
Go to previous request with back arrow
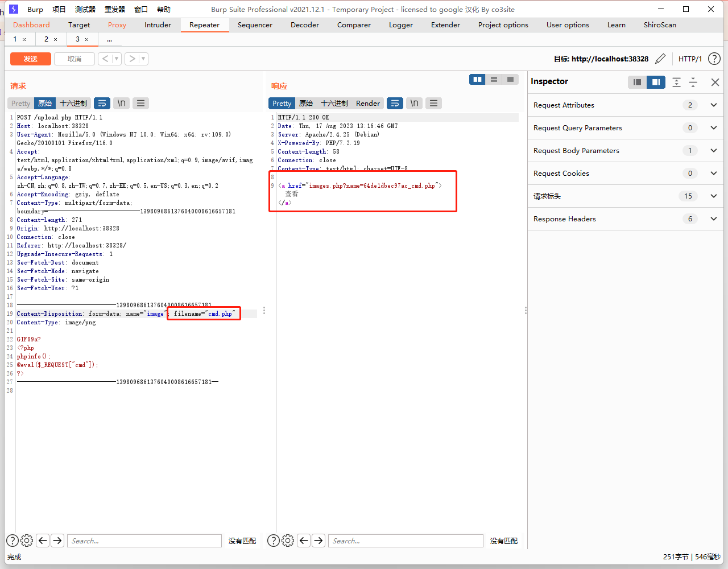pyautogui.click(x=105, y=59)
